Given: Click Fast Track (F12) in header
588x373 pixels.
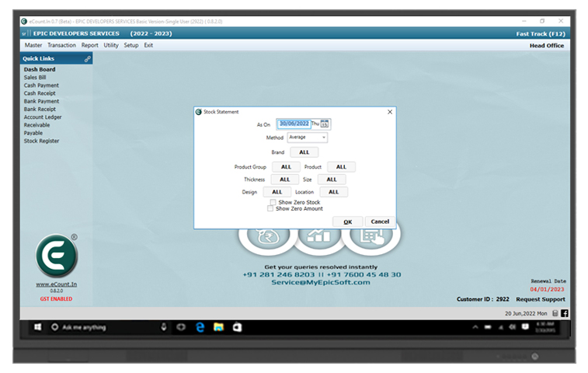Looking at the screenshot, I should pyautogui.click(x=541, y=33).
